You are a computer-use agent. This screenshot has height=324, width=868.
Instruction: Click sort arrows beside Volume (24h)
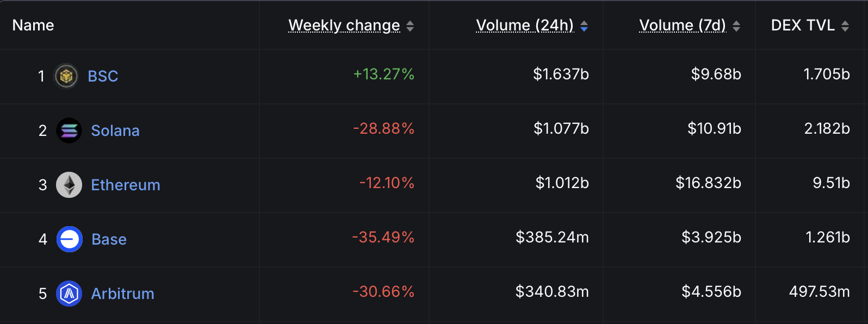(x=584, y=26)
